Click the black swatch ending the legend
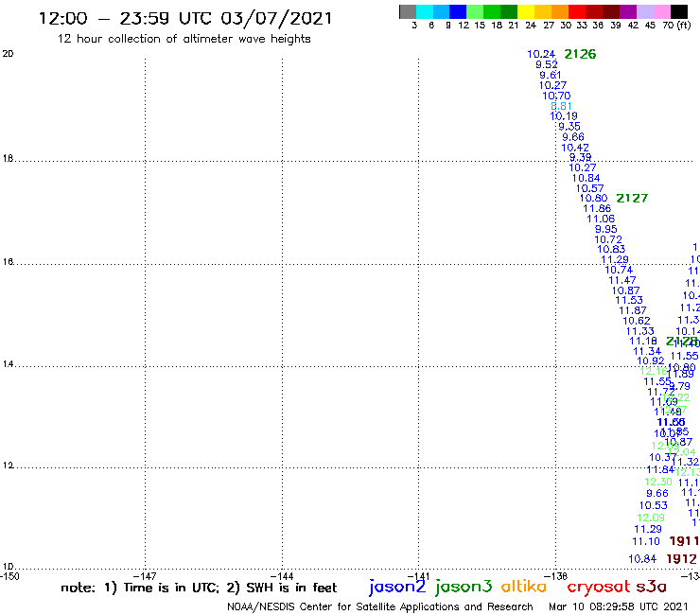The image size is (700, 615). 679,11
